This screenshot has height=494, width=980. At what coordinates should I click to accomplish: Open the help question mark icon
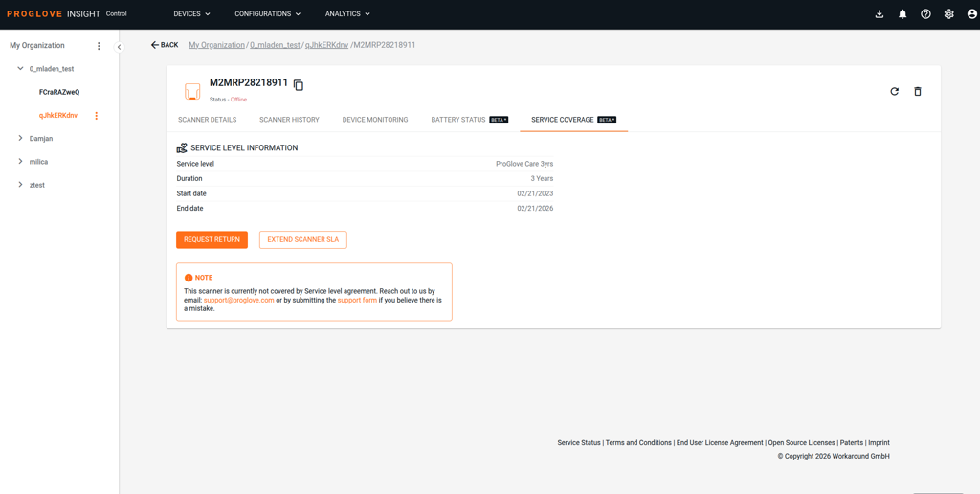(925, 13)
